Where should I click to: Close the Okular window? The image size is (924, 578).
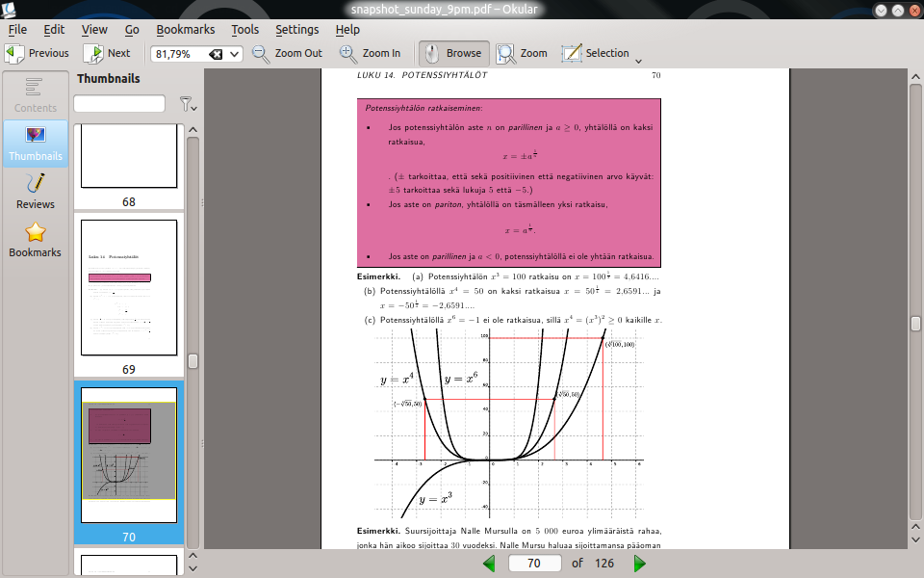pyautogui.click(x=914, y=10)
